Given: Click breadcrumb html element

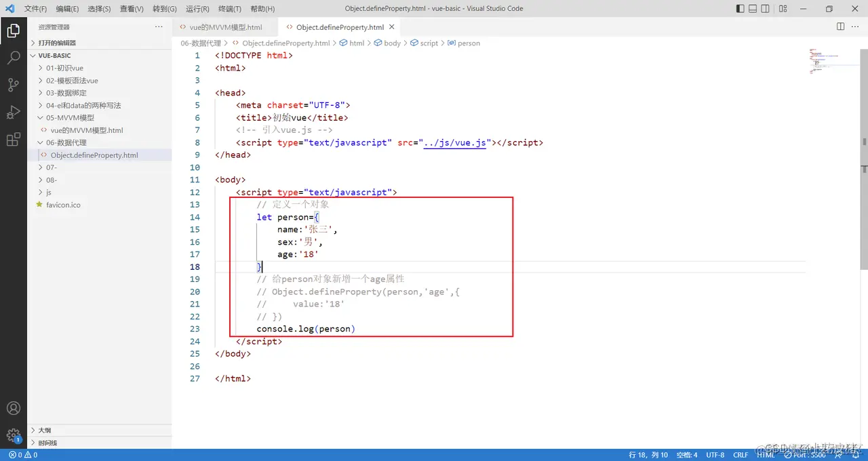Looking at the screenshot, I should pyautogui.click(x=351, y=43).
